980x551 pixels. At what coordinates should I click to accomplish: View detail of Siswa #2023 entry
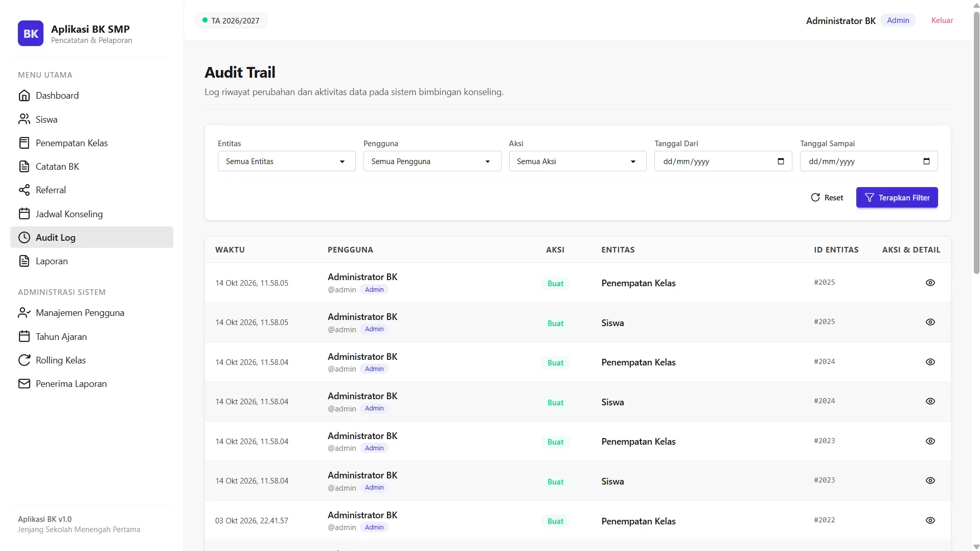coord(930,480)
